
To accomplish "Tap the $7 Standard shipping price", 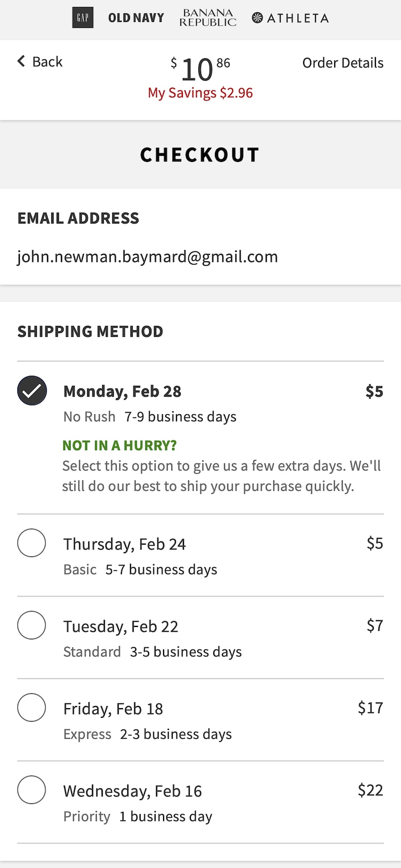I will [375, 625].
